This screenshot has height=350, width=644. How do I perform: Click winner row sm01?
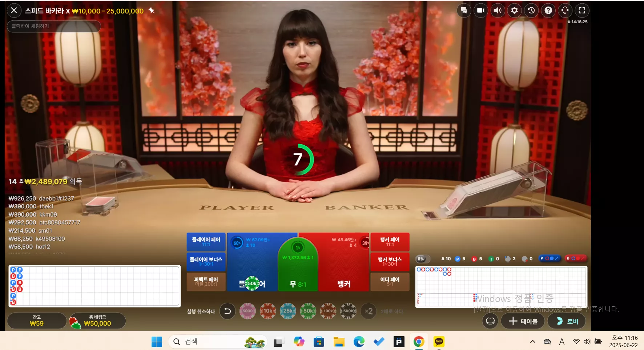[x=30, y=230]
